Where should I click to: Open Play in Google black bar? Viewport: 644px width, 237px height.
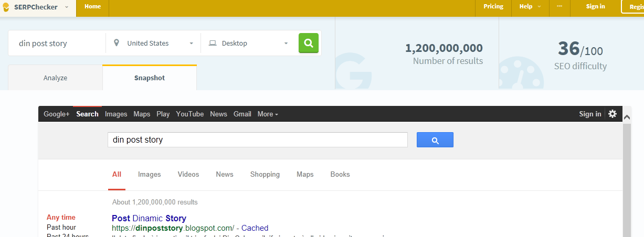(163, 114)
